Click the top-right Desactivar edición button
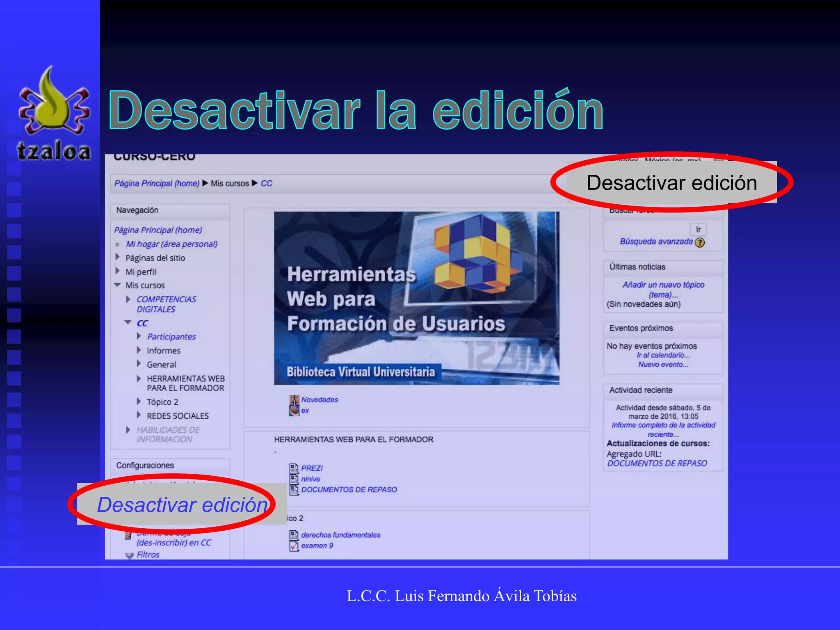The image size is (840, 630). 672,183
